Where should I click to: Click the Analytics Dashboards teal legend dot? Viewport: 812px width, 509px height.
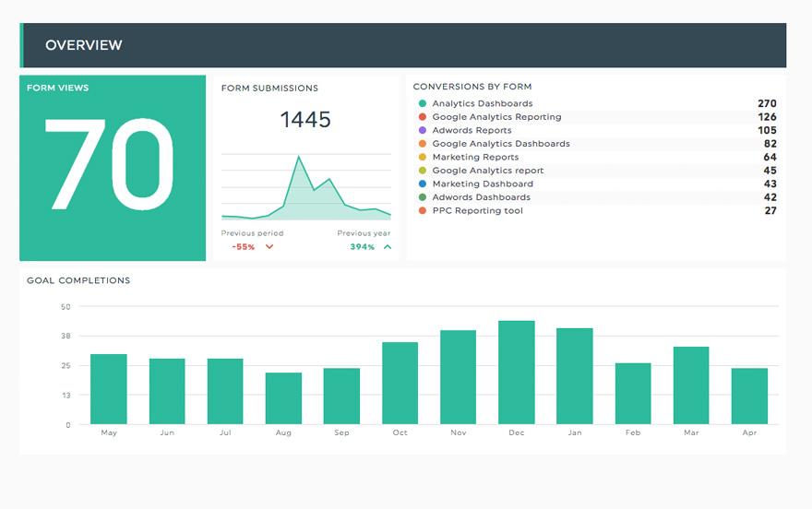pos(423,104)
